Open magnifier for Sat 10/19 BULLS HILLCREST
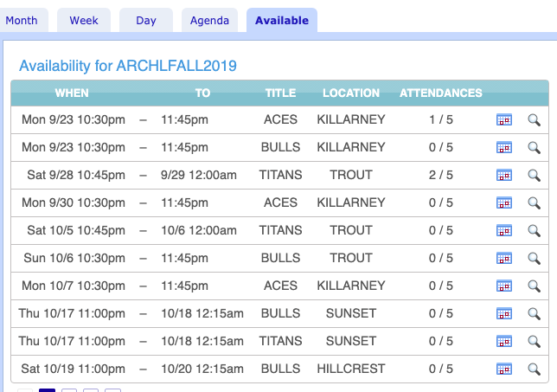The width and height of the screenshot is (557, 392). coord(534,370)
